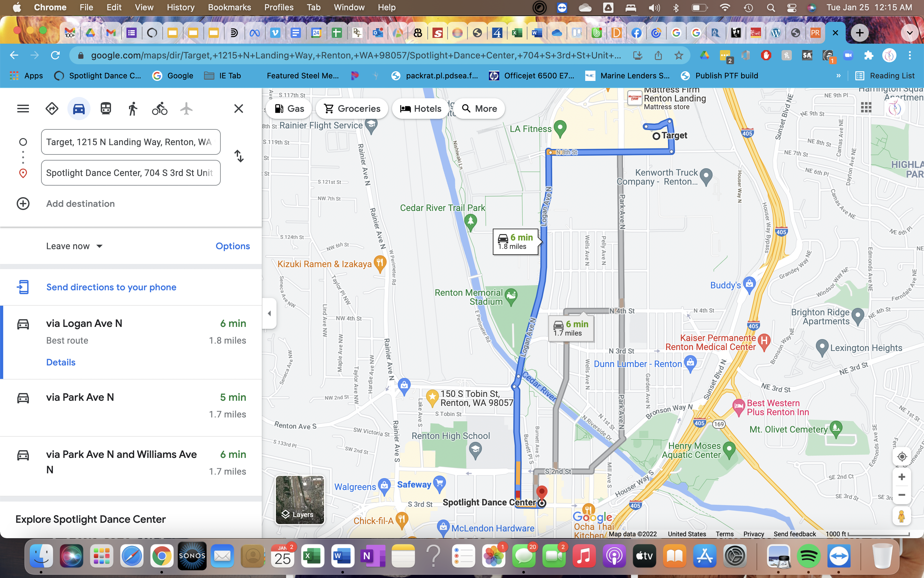Reload the page
This screenshot has height=578, width=924.
coord(56,56)
